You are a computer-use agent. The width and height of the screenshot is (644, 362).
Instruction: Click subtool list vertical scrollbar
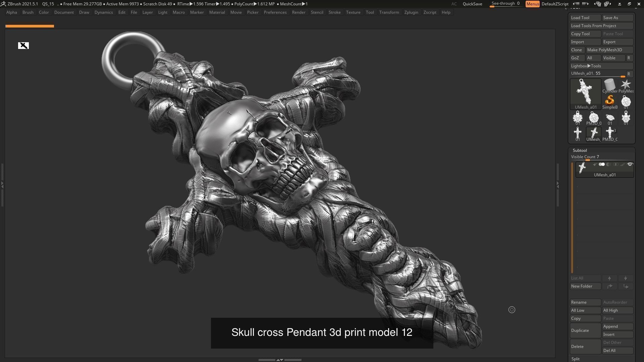[x=572, y=218]
